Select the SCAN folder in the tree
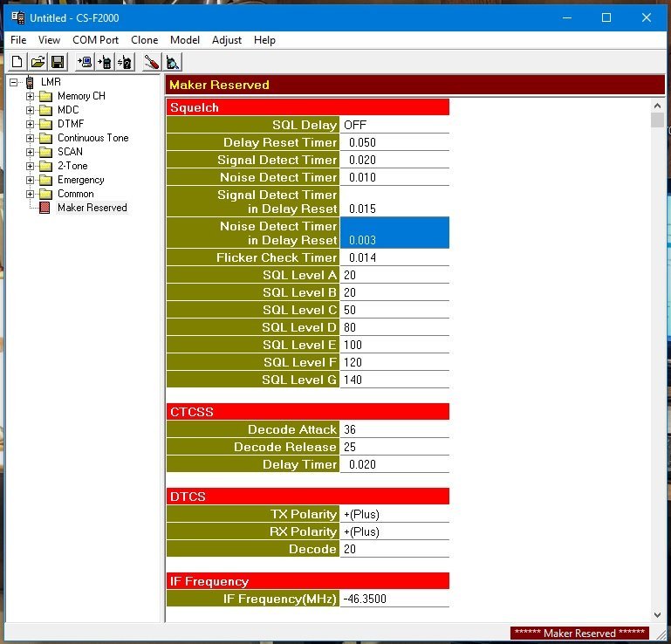671x644 pixels. tap(70, 152)
